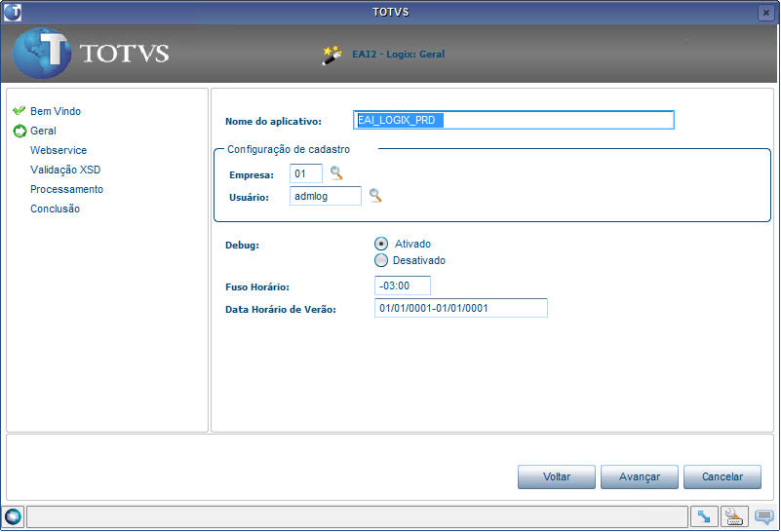Select the Geral wizard step
The image size is (781, 532).
click(43, 131)
